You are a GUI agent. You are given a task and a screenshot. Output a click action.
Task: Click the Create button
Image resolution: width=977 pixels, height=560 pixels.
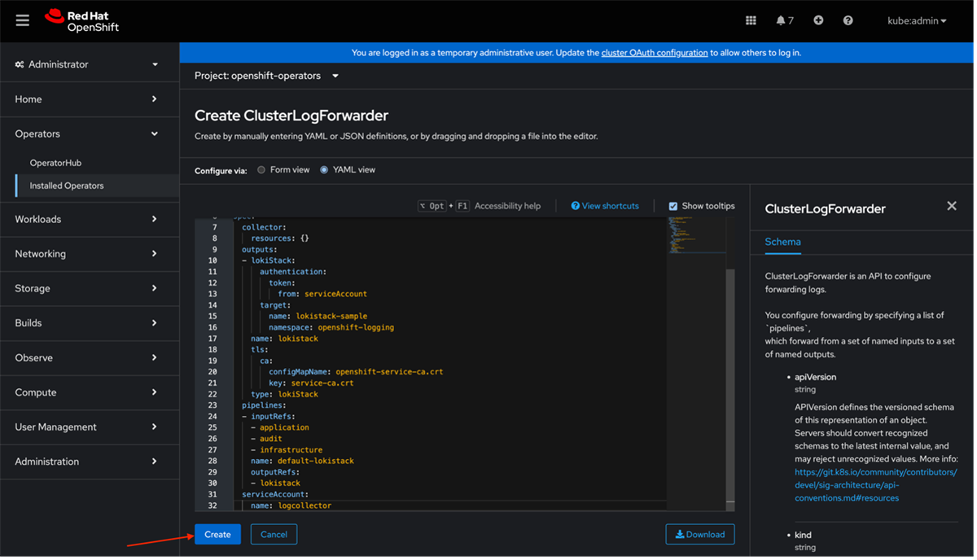(x=217, y=534)
